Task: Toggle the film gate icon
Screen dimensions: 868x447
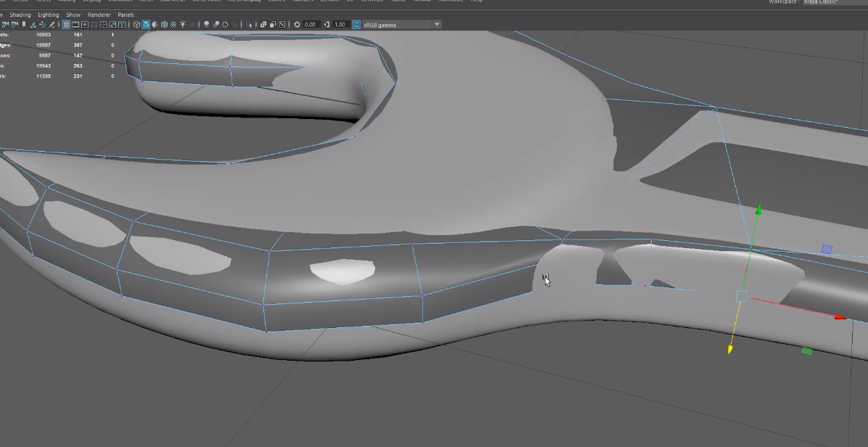Action: pos(75,25)
